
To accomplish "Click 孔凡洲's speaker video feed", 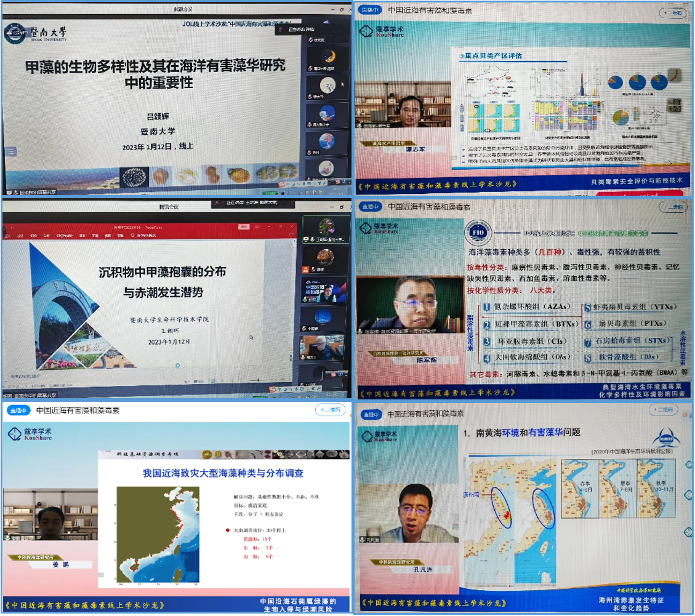I will 409,512.
